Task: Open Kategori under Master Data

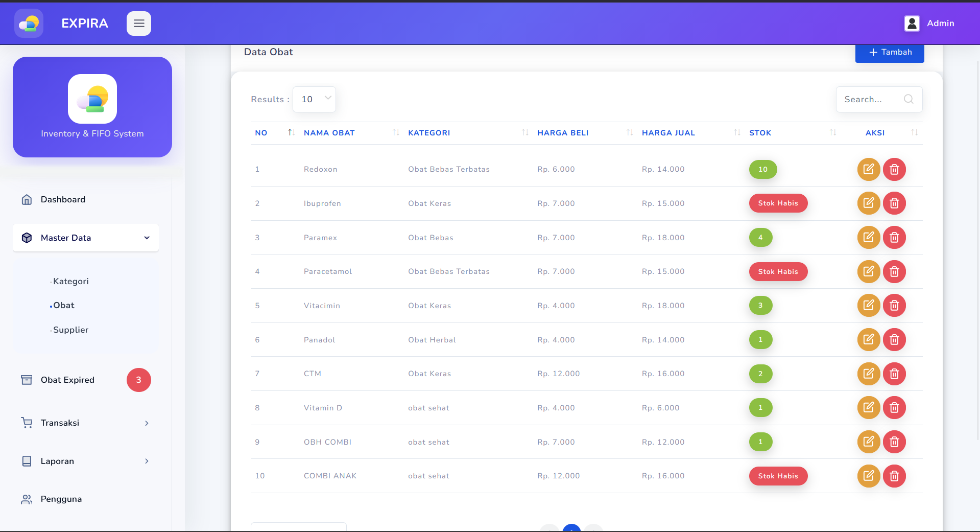Action: coord(70,281)
